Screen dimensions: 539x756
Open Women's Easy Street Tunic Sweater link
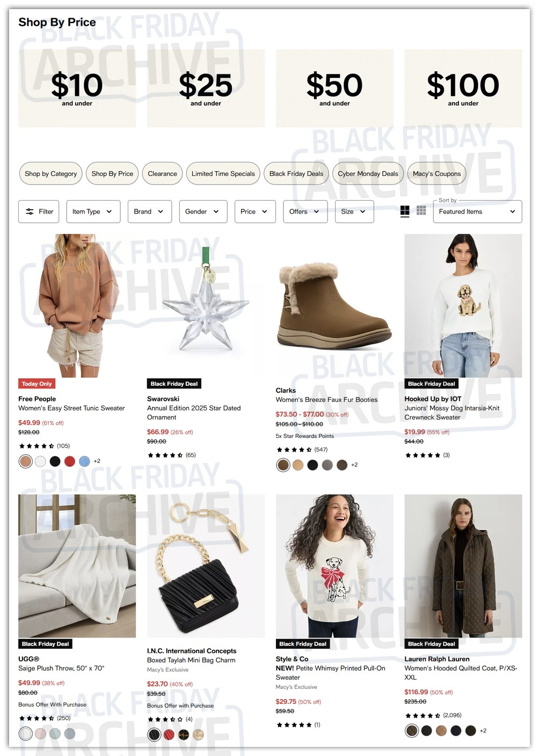click(x=71, y=408)
